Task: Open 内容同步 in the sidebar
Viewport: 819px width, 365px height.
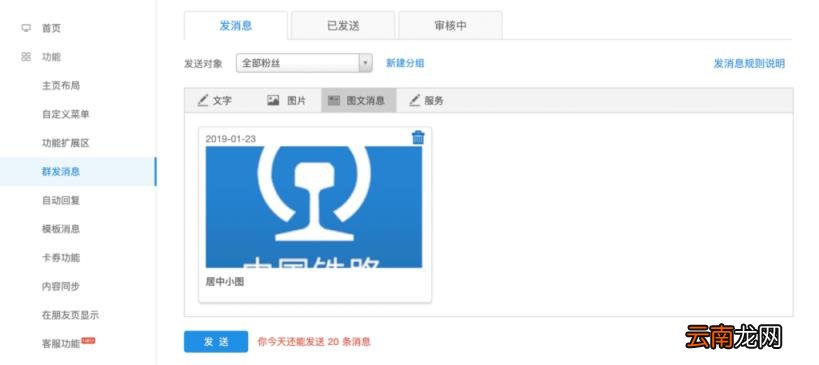Action: pos(61,286)
